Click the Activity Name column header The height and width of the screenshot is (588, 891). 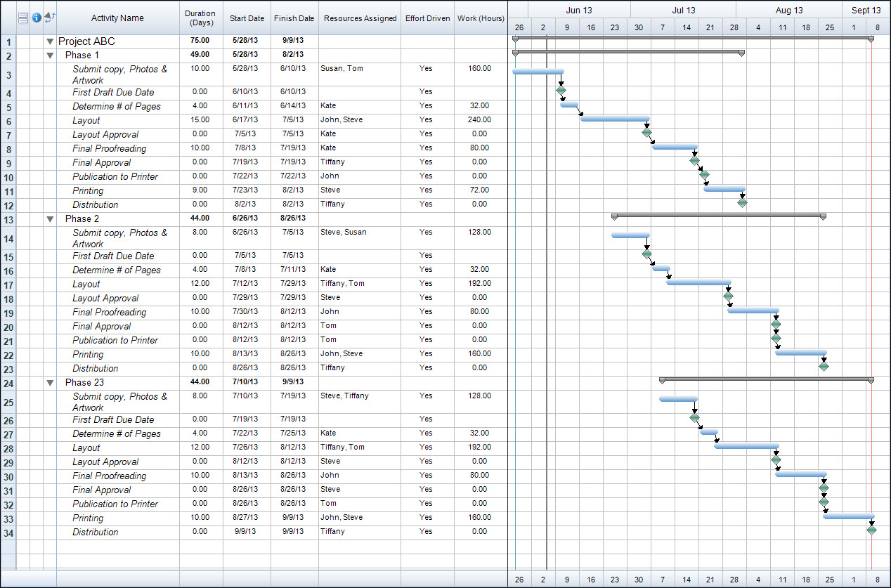coord(117,18)
